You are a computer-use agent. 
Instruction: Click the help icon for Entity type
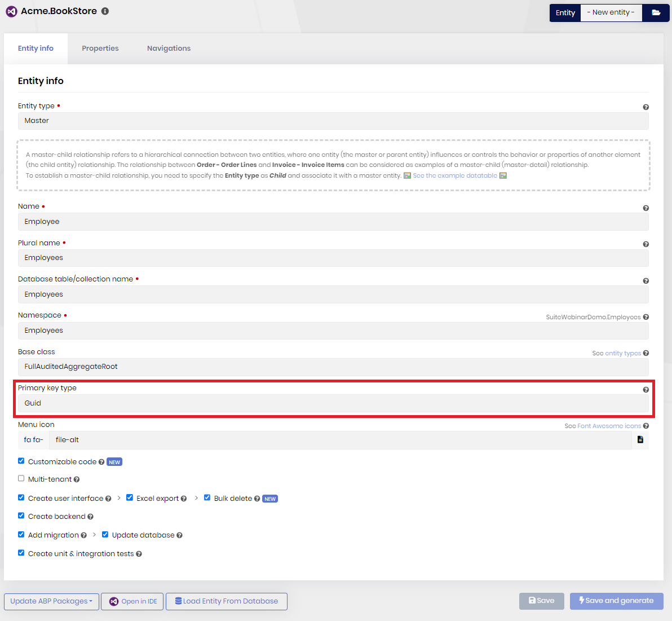point(646,107)
